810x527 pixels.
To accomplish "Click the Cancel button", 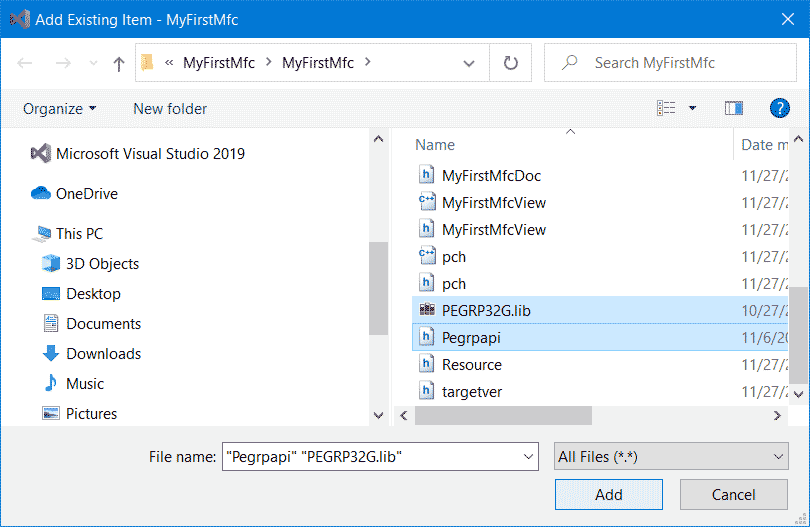I will coord(734,494).
